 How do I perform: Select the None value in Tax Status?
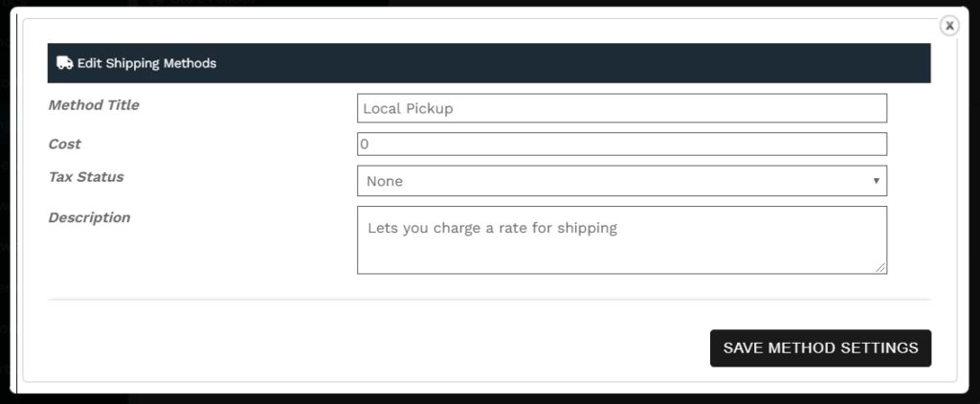pyautogui.click(x=385, y=181)
